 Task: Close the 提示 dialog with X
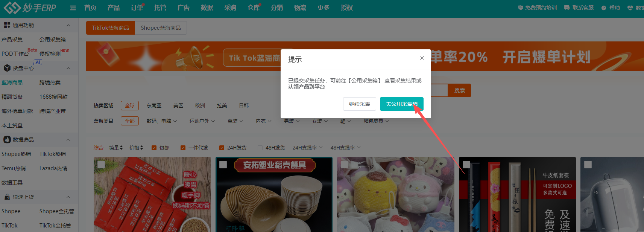point(422,58)
